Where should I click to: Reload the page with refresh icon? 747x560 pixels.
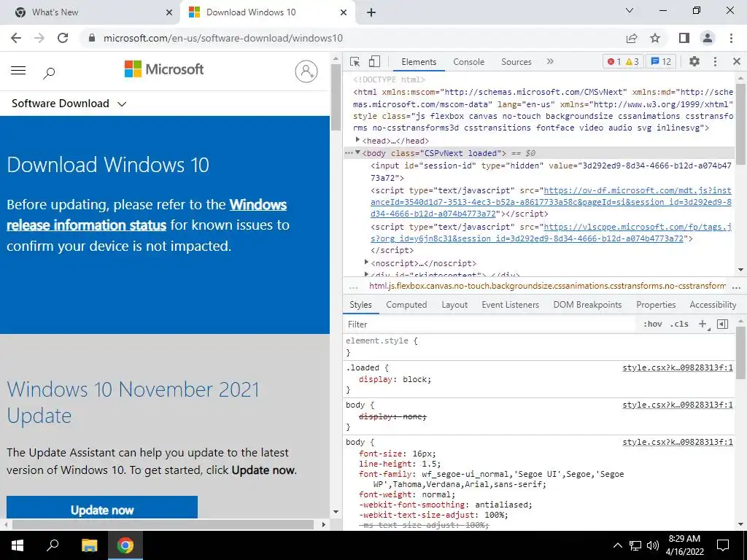coord(63,38)
